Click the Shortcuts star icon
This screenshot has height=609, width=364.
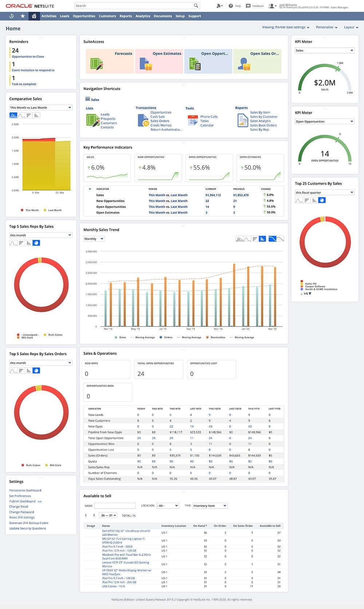click(x=23, y=16)
